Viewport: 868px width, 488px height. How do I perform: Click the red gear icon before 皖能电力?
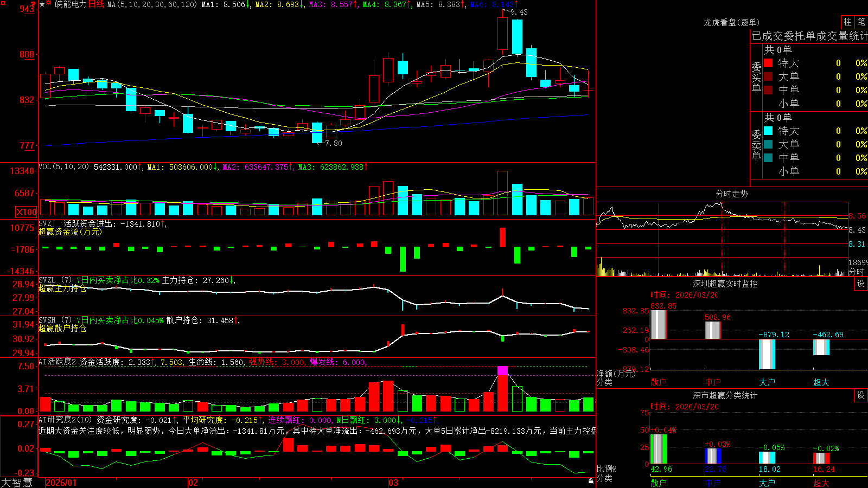(49, 4)
